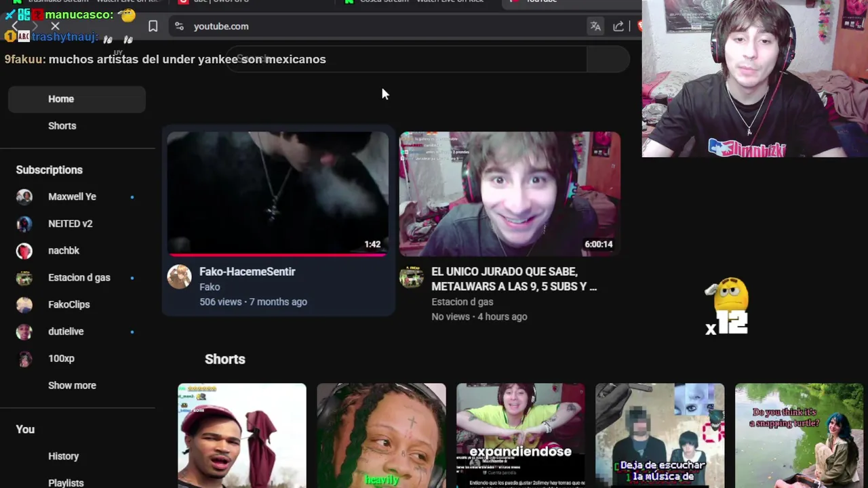Click Fako channel avatar under video
The width and height of the screenshot is (868, 488).
coord(180,277)
